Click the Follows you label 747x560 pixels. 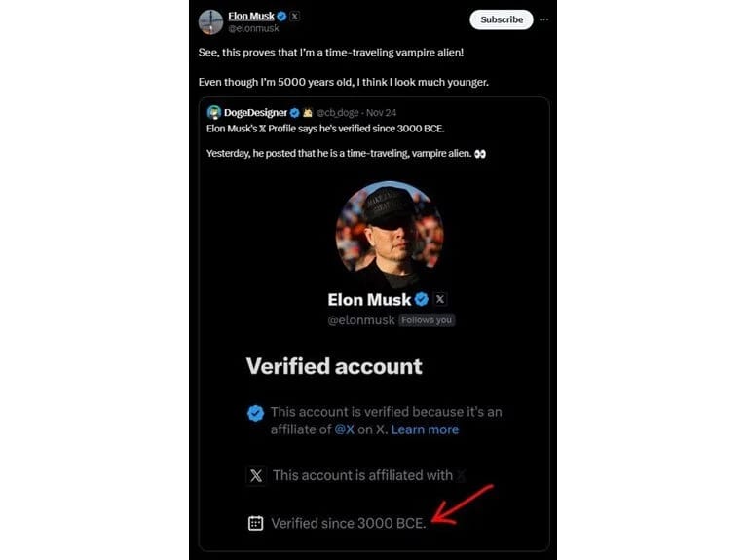coord(427,319)
